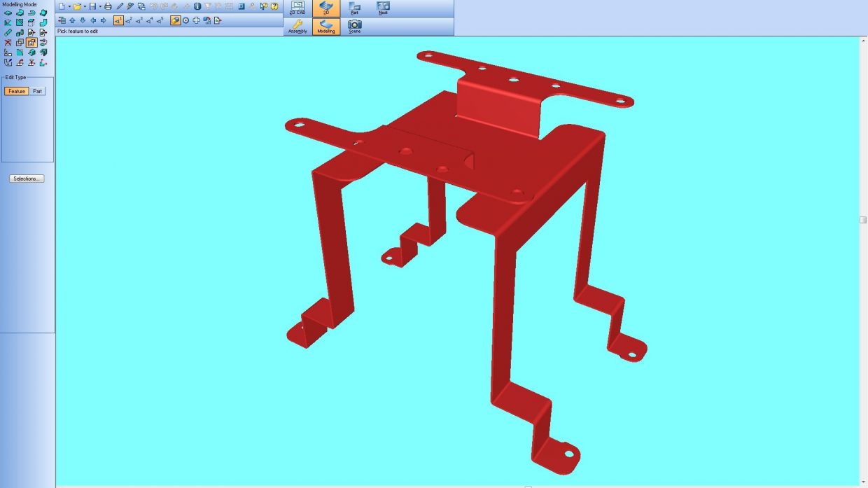Click the Selections... button

click(27, 179)
